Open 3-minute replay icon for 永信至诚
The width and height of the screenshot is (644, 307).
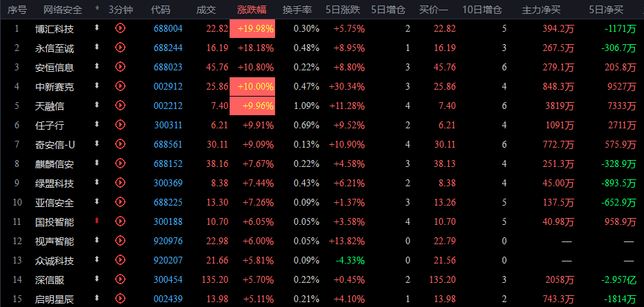[x=120, y=48]
